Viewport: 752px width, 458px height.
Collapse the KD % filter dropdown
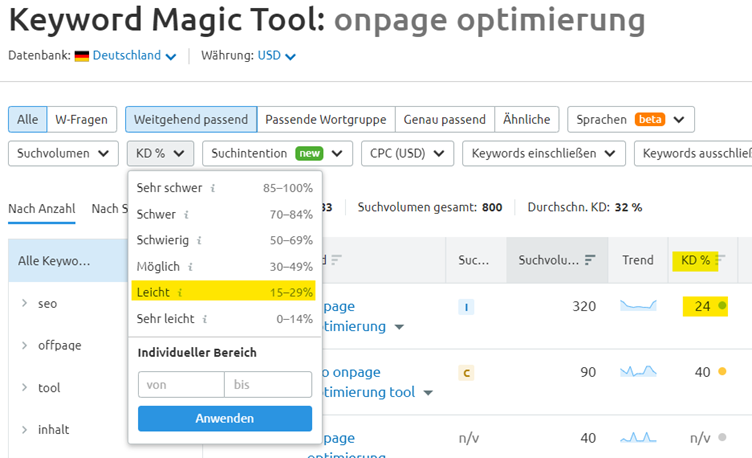(160, 153)
